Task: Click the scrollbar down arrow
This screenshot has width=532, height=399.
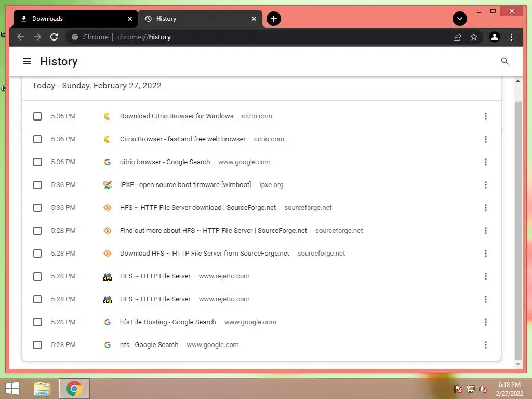Action: pos(518,364)
